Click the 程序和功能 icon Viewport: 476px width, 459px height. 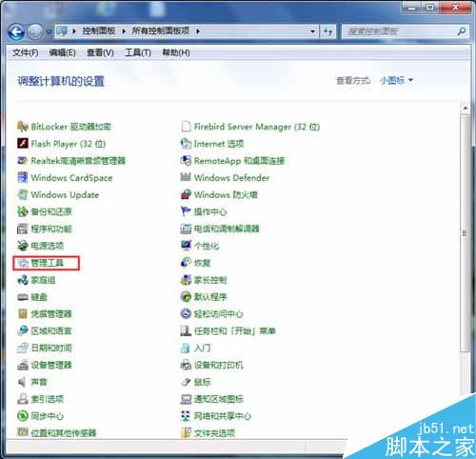point(23,229)
